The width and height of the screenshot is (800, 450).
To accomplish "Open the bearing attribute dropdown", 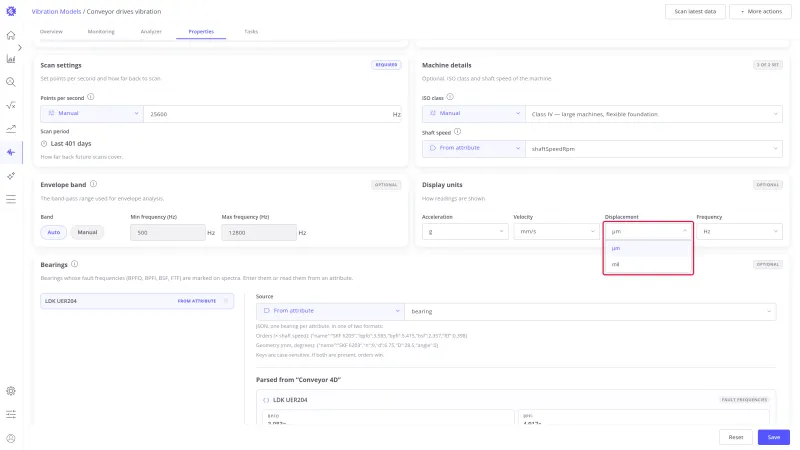I will (x=590, y=311).
